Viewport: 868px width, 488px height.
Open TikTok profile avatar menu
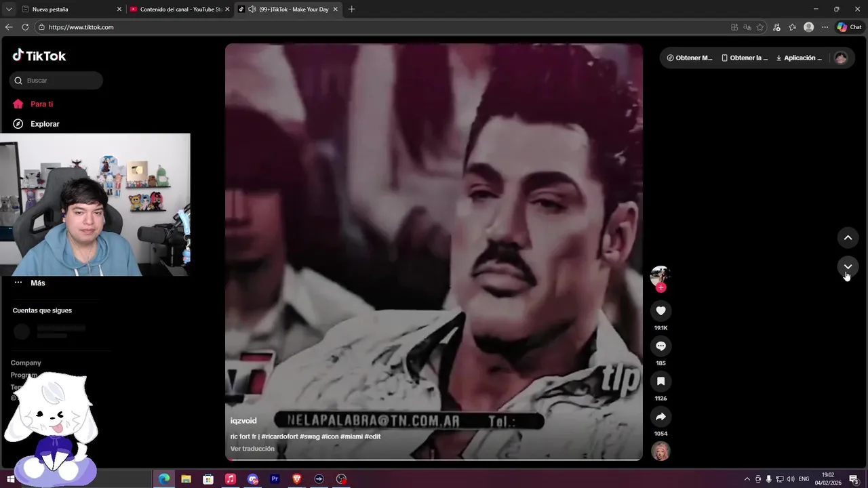841,58
